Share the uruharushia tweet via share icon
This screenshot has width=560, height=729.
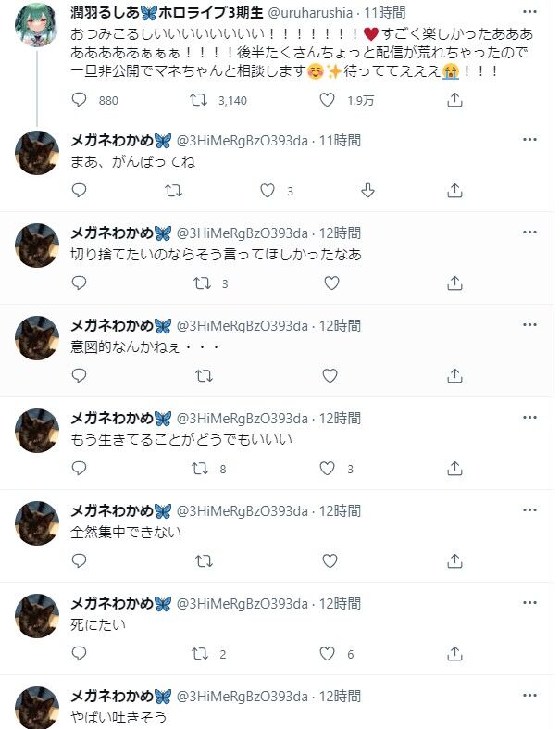click(x=454, y=99)
